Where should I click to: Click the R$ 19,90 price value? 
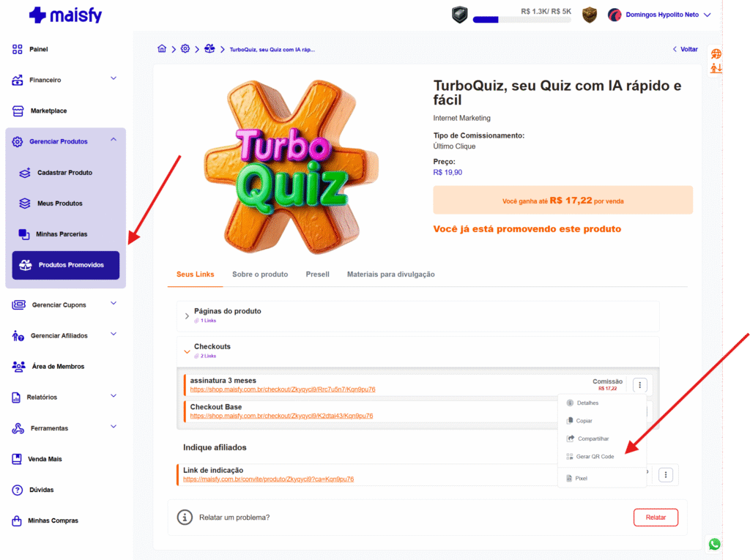[448, 173]
